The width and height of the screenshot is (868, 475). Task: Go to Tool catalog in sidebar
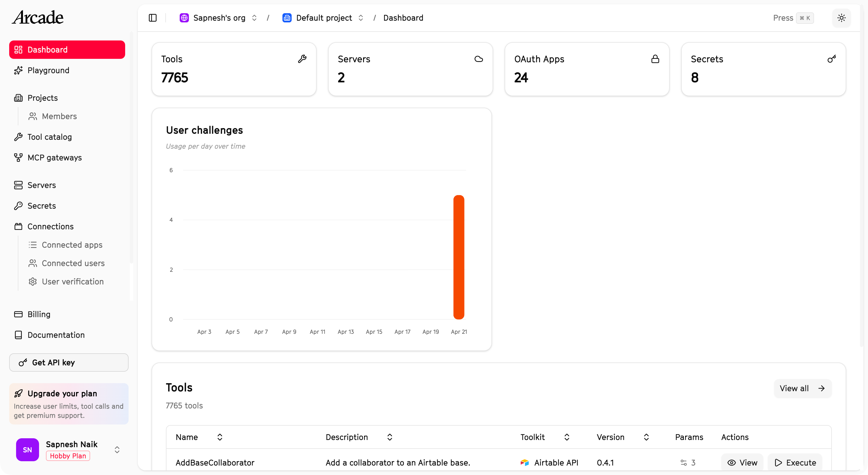pyautogui.click(x=50, y=137)
